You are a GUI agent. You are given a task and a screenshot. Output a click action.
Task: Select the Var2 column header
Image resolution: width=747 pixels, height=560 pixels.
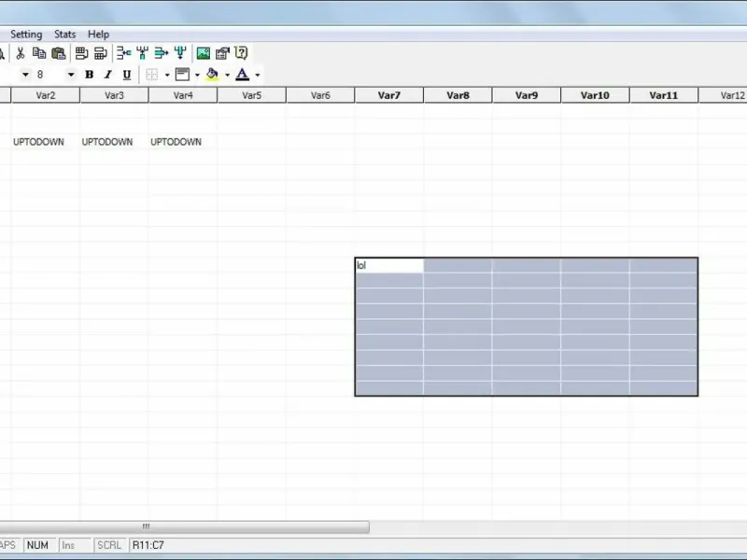(x=46, y=95)
